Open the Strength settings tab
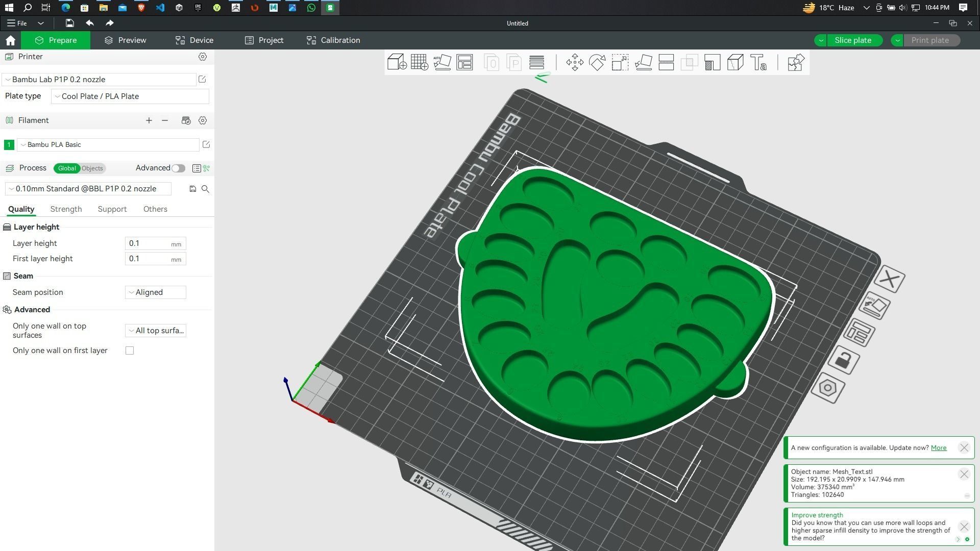The height and width of the screenshot is (551, 980). (66, 209)
